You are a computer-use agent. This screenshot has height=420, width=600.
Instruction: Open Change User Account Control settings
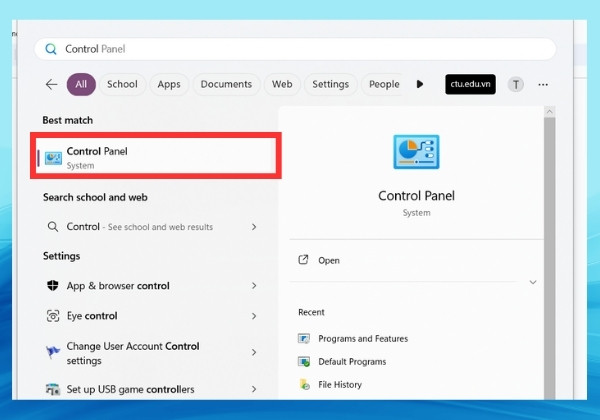pos(152,353)
